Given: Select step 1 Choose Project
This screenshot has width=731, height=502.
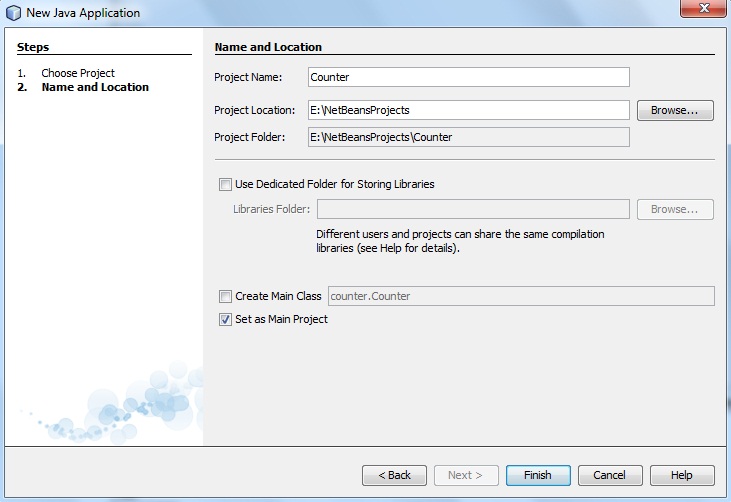Looking at the screenshot, I should click(78, 73).
